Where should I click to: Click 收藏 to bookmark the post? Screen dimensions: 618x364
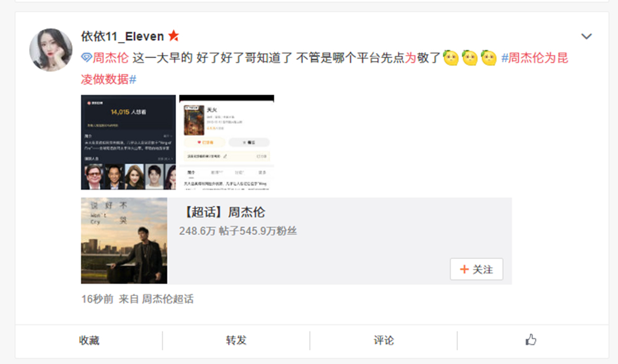89,341
